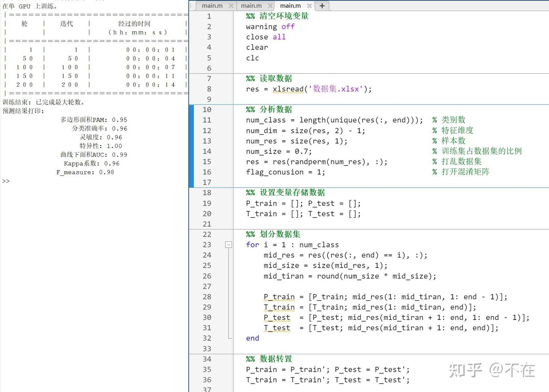Click the 'for i = 1 : num_class' line
This screenshot has width=549, height=392.
click(x=292, y=245)
